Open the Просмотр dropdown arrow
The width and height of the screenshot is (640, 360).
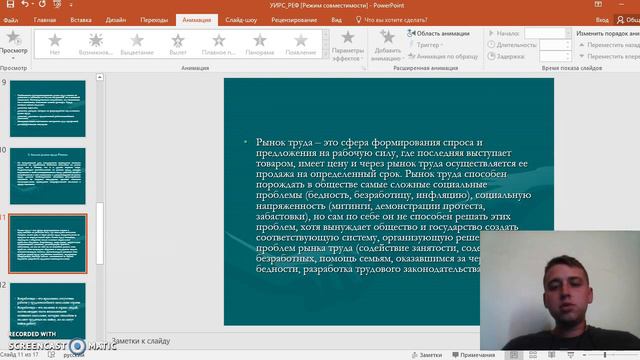point(13,58)
